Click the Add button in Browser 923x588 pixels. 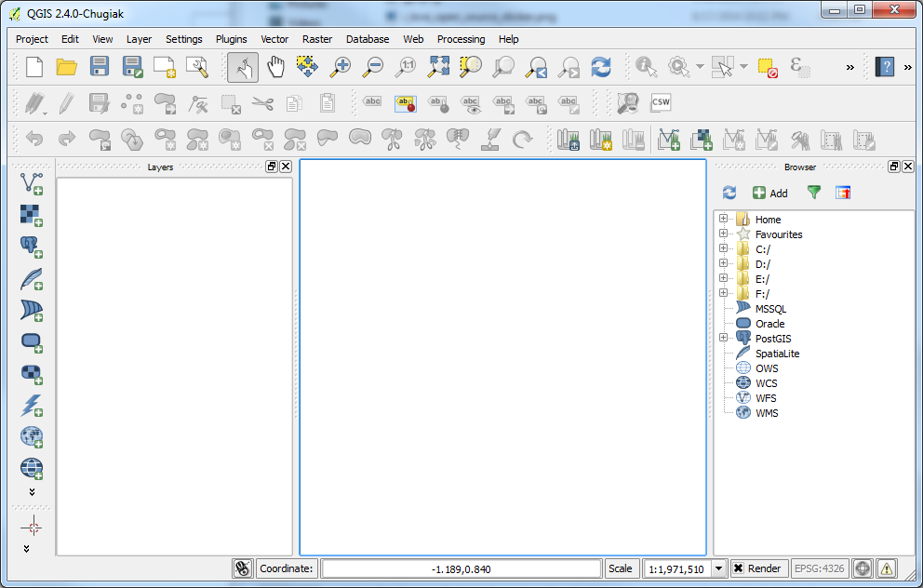click(769, 193)
